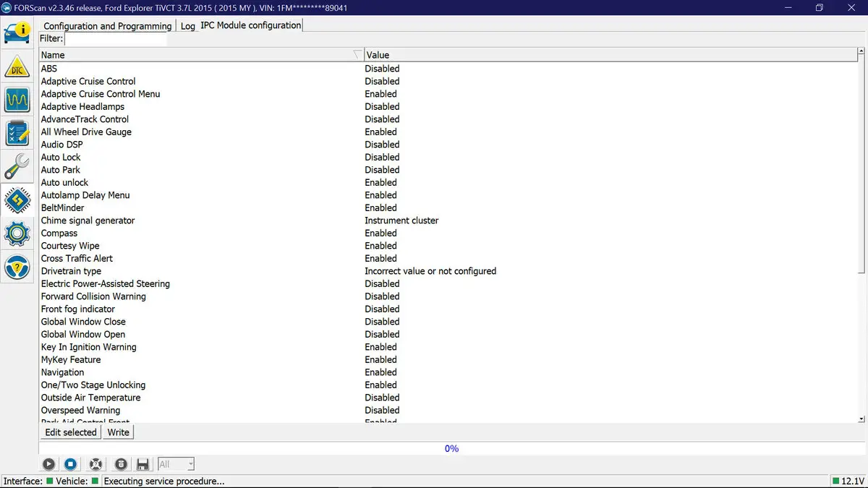
Task: Select the Autolamp Delay Menu row
Action: pyautogui.click(x=448, y=195)
